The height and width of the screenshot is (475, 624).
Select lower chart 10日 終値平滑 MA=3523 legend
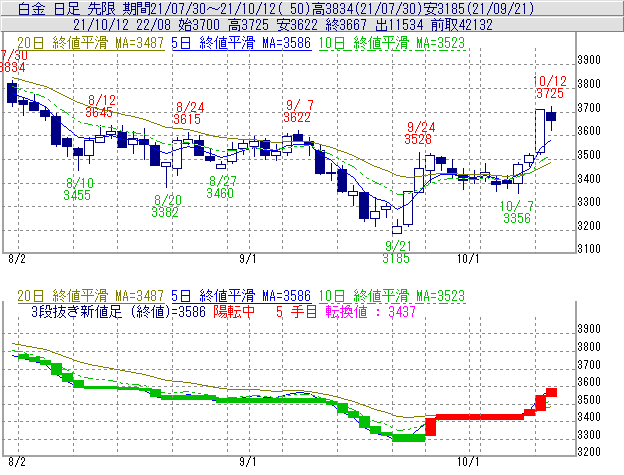(x=392, y=296)
